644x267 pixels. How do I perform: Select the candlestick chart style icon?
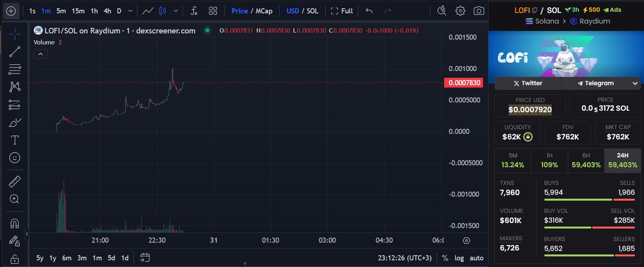pyautogui.click(x=163, y=11)
